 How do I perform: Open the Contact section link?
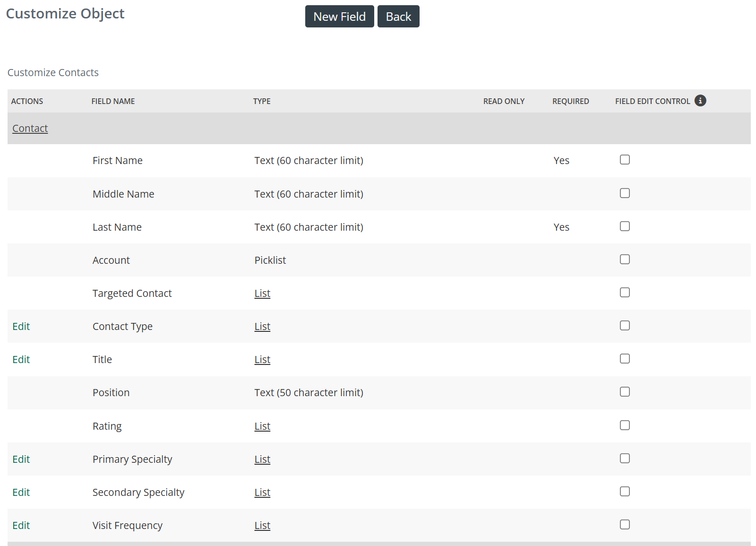30,128
